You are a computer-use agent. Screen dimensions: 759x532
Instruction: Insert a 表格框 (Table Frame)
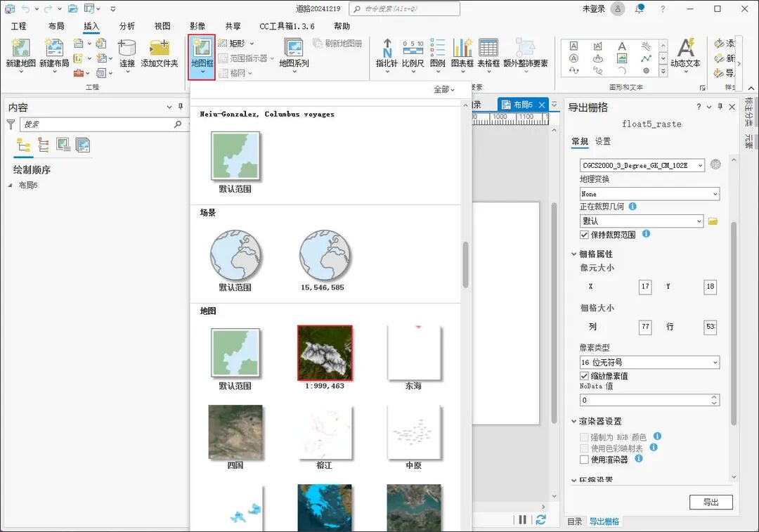click(x=488, y=48)
